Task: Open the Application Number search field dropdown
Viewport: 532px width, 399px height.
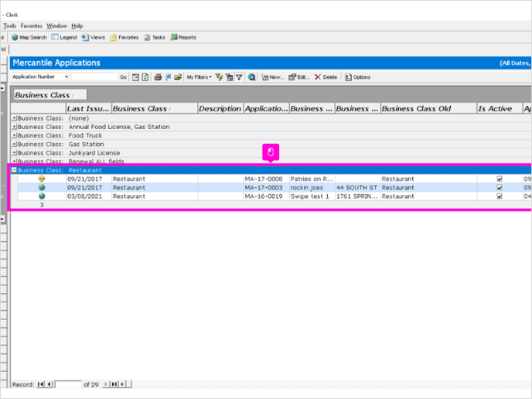Action: pyautogui.click(x=66, y=77)
